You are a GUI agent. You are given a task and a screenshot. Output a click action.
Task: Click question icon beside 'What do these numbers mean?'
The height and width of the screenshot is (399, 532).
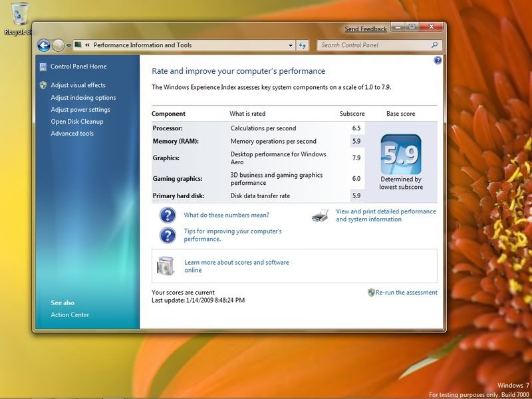pos(167,215)
